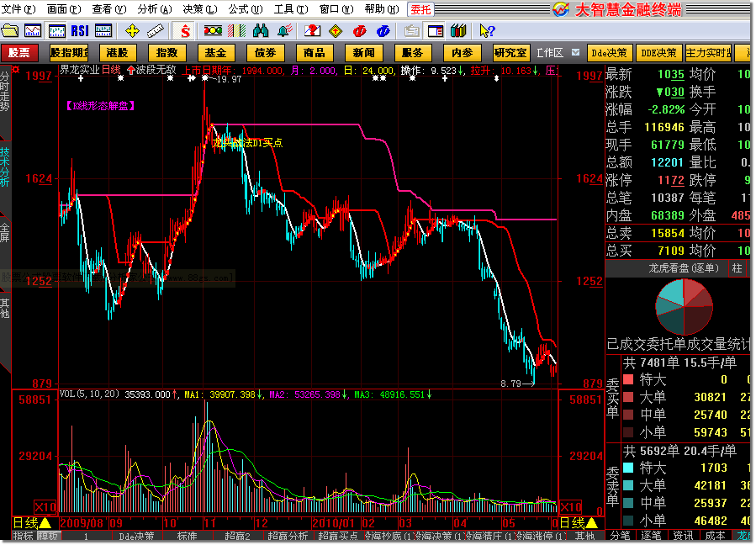
Task: Switch to the 成本 tab
Action: [x=715, y=536]
